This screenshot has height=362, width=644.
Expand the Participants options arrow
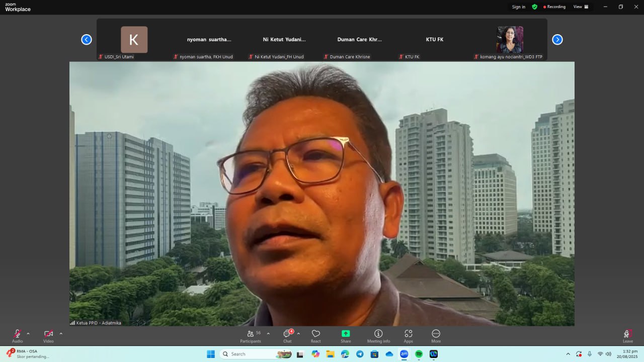[268, 333]
